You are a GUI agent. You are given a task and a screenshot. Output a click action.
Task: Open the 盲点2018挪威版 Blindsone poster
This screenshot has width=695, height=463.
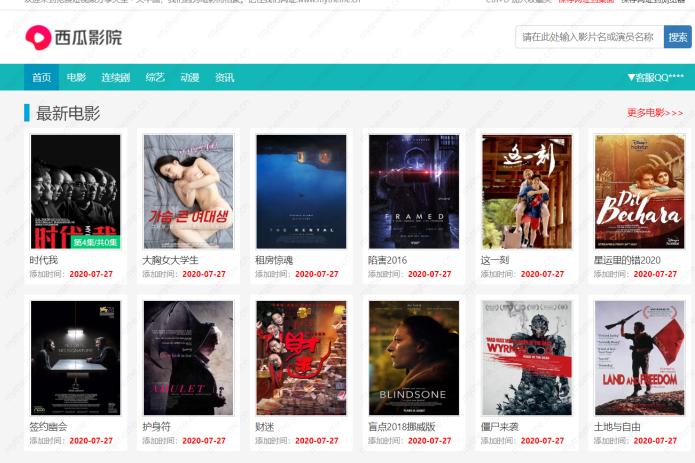414,357
